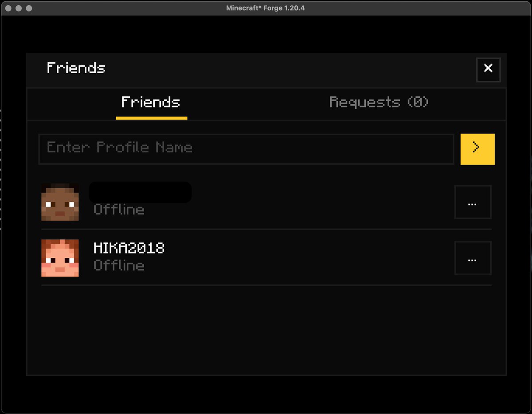
Task: Open options menu for the redacted-name friend
Action: pos(473,202)
